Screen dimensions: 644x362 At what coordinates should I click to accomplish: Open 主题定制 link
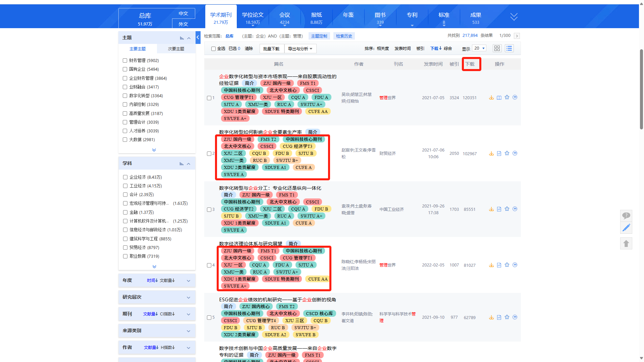[x=319, y=36]
